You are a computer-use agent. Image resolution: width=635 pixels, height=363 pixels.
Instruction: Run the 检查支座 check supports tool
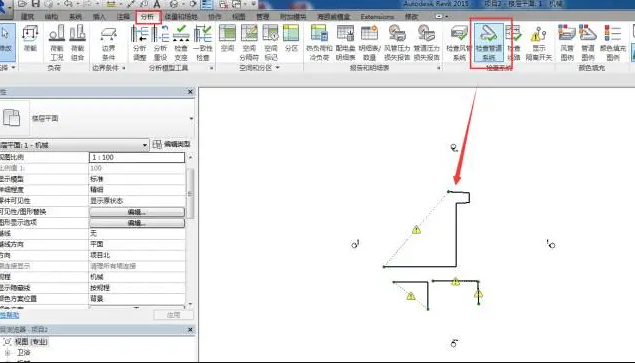pyautogui.click(x=181, y=43)
